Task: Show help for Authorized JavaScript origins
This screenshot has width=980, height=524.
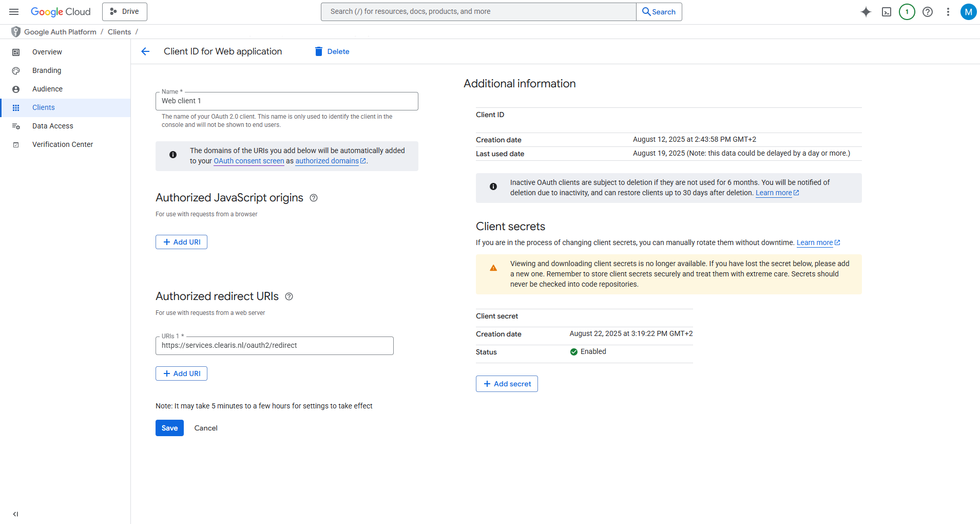Action: click(314, 198)
